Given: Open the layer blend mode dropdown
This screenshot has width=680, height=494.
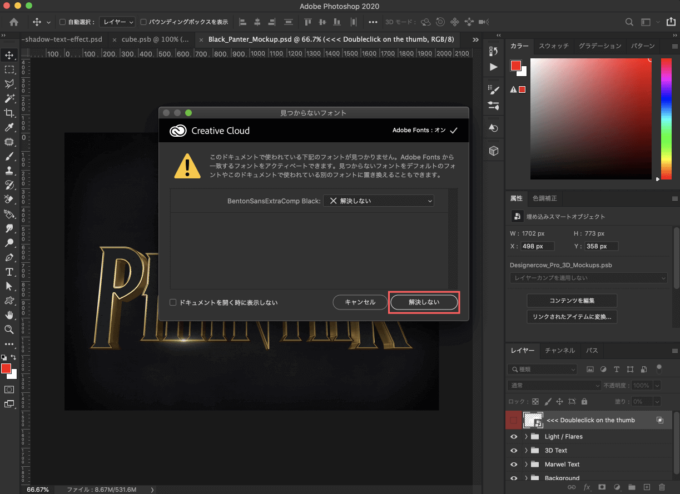Looking at the screenshot, I should click(554, 385).
